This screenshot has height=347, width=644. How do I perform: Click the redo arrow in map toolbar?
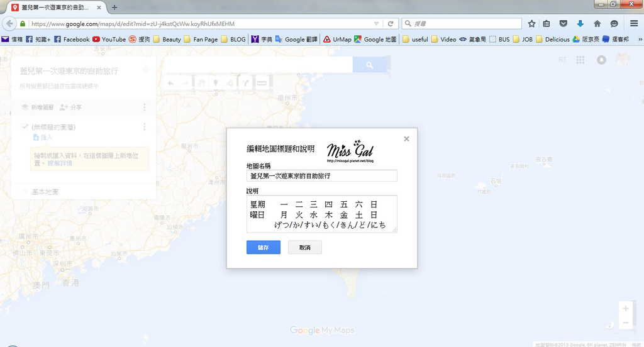(186, 83)
